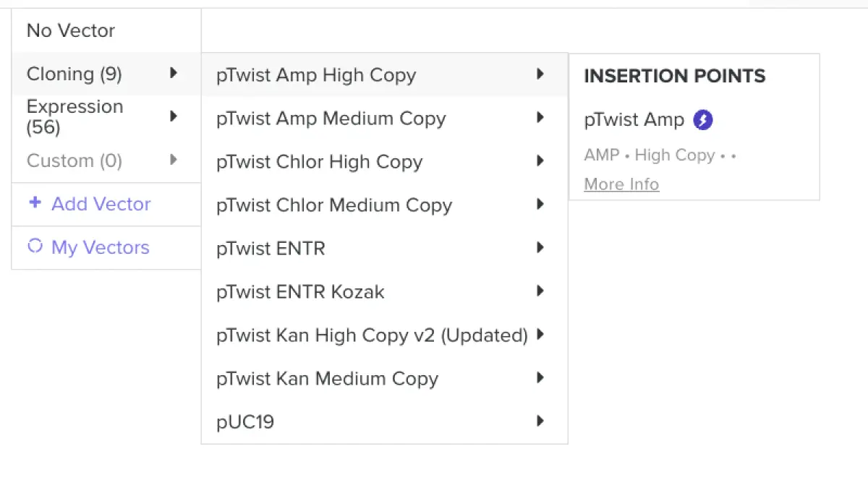This screenshot has height=488, width=868.
Task: Select the No Vector option
Action: pyautogui.click(x=71, y=30)
